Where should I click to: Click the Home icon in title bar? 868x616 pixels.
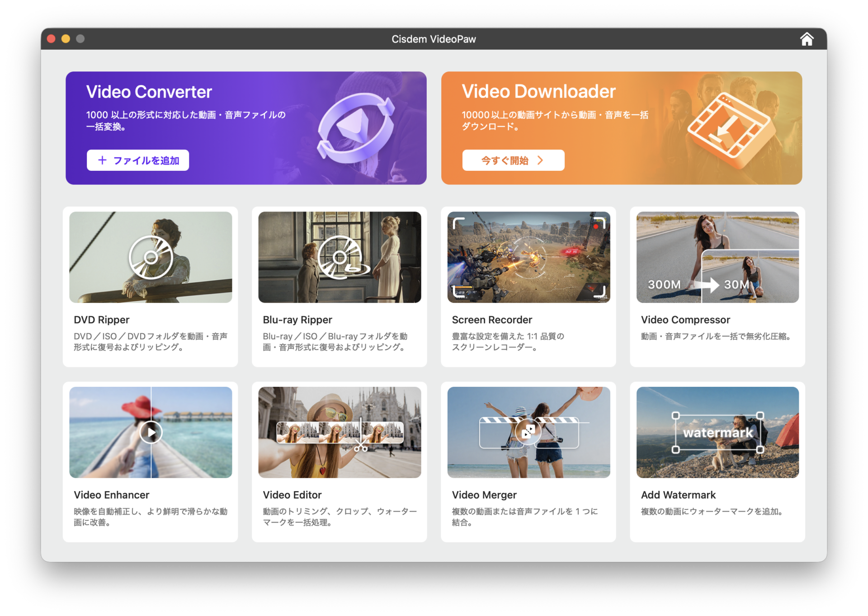point(807,39)
